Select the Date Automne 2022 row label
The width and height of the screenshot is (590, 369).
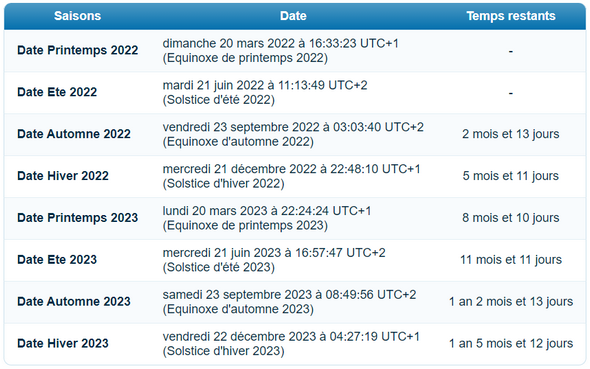pos(74,134)
